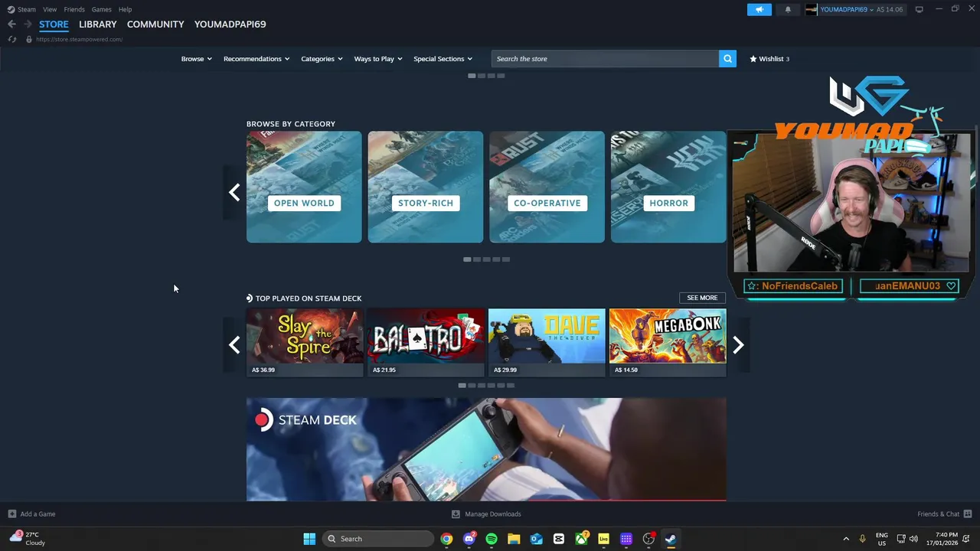This screenshot has height=551, width=980.
Task: Open the YOUMADPAPI69 profile tab
Action: click(230, 24)
